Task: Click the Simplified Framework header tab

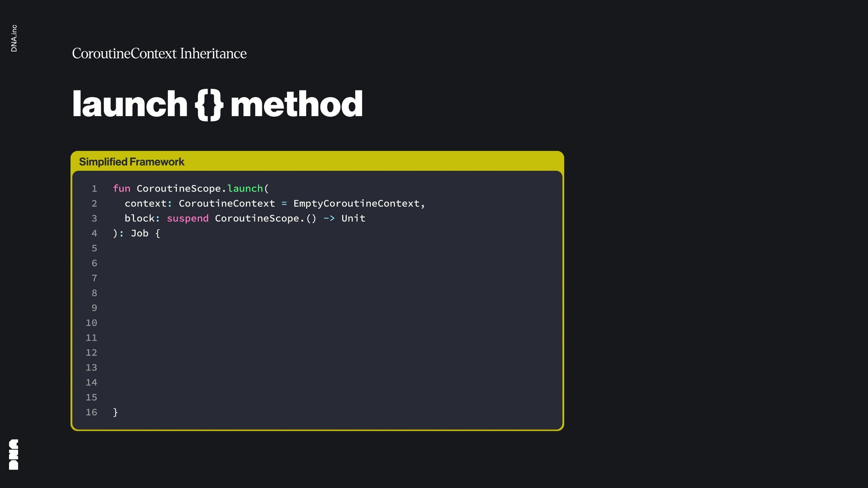Action: click(132, 162)
